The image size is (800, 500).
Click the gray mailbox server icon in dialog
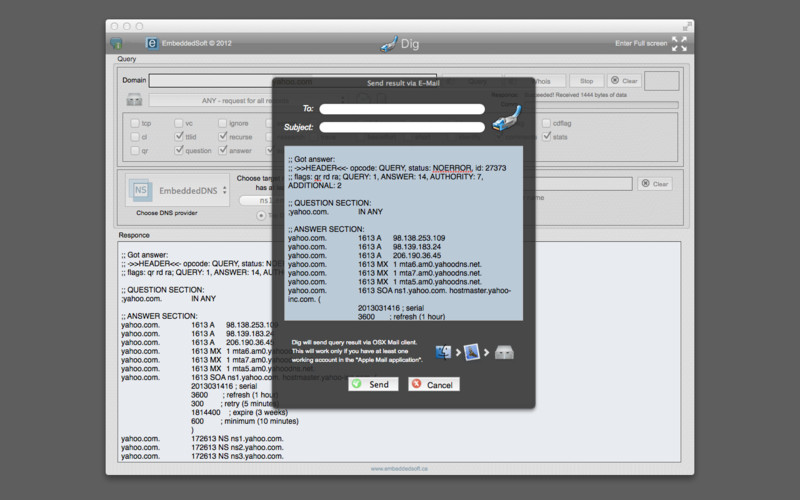coord(504,352)
